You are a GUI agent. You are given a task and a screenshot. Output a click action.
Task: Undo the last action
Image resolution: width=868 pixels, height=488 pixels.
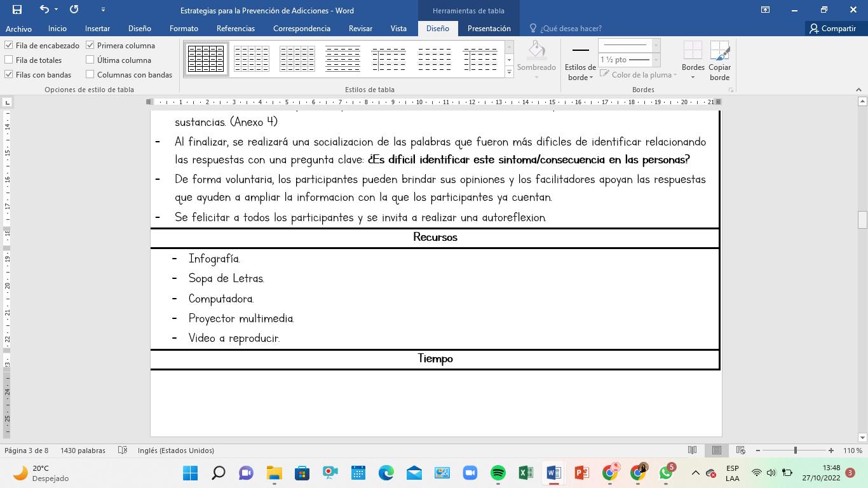tap(44, 10)
